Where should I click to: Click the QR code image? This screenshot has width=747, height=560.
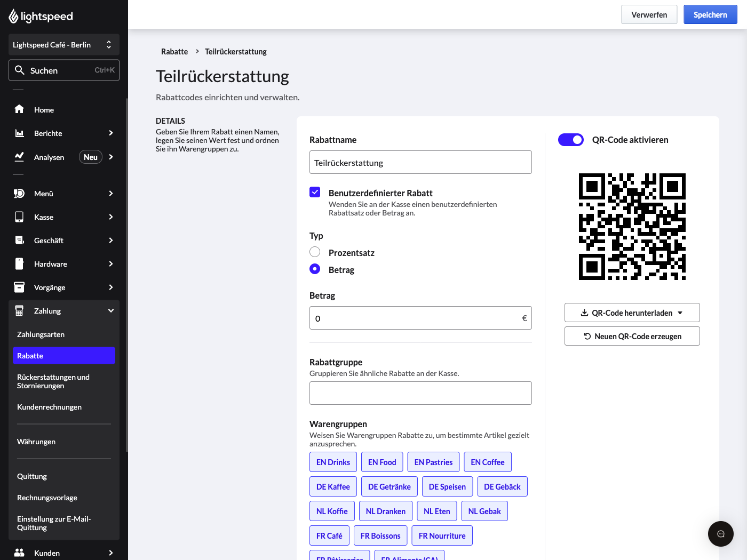[632, 227]
